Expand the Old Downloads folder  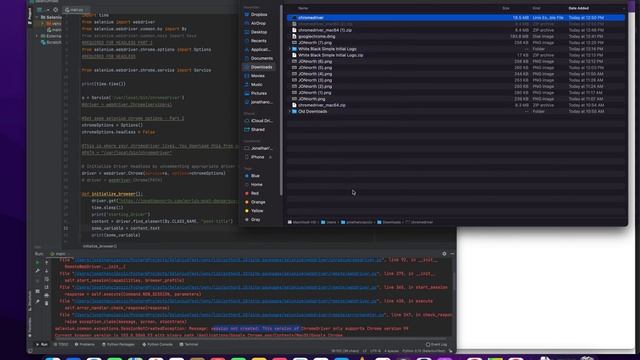pos(290,111)
